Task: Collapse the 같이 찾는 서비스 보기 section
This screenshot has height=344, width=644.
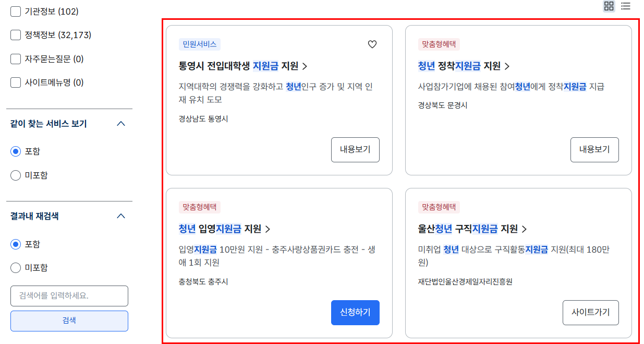Action: pos(121,124)
